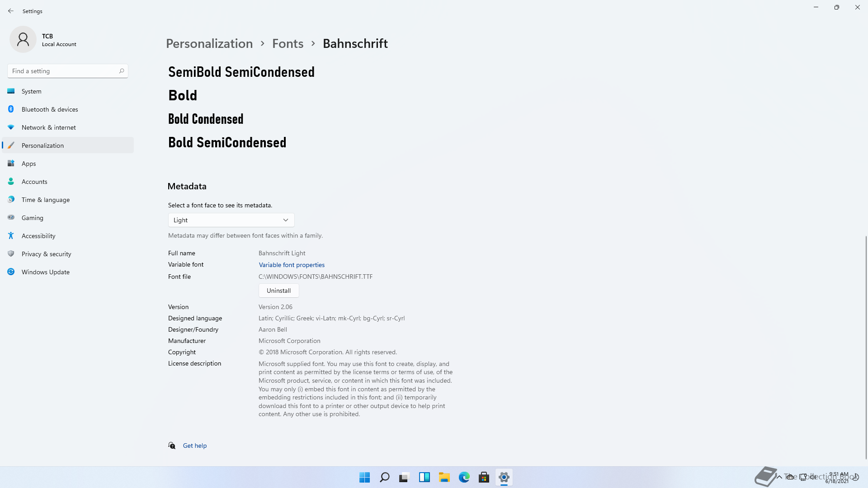Open the Get help link

pos(195,446)
